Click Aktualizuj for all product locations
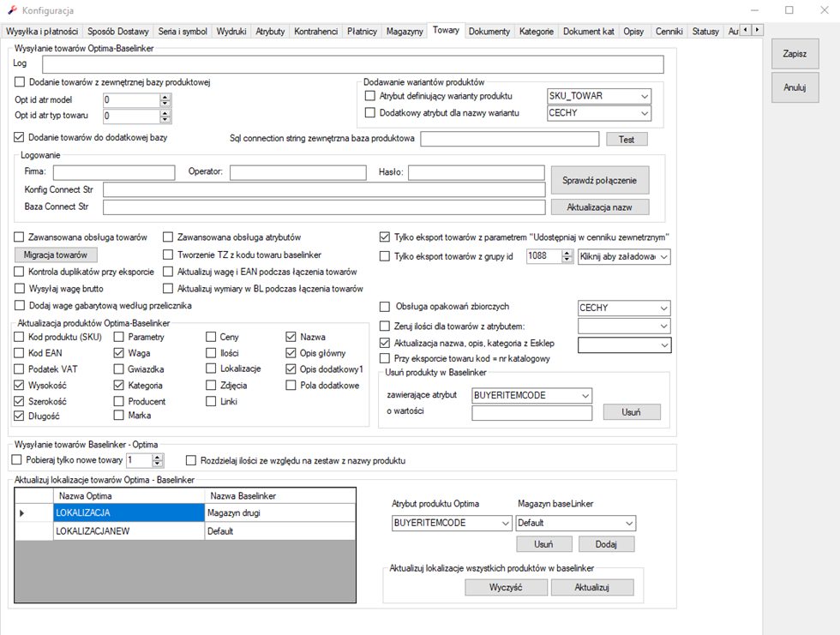840x635 pixels. click(x=592, y=587)
